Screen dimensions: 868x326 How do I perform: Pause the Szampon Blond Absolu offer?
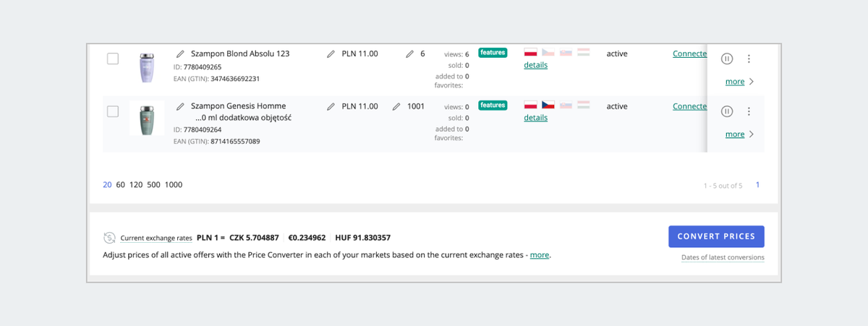tap(728, 59)
